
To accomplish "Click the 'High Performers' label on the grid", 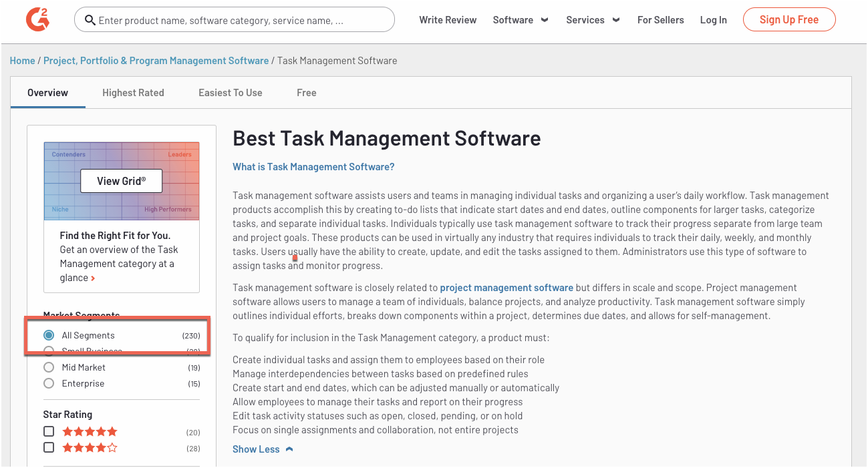I will coord(168,210).
